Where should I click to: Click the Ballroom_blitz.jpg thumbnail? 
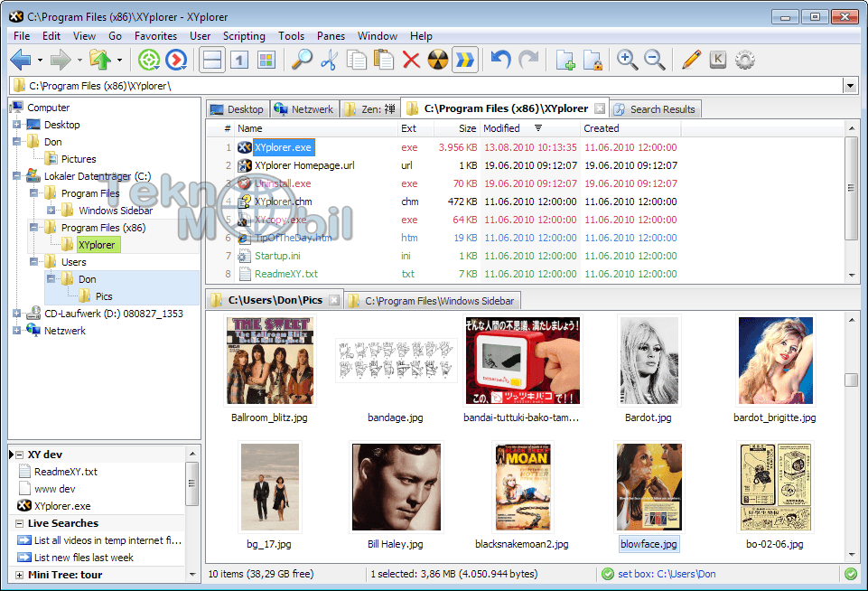pyautogui.click(x=269, y=360)
